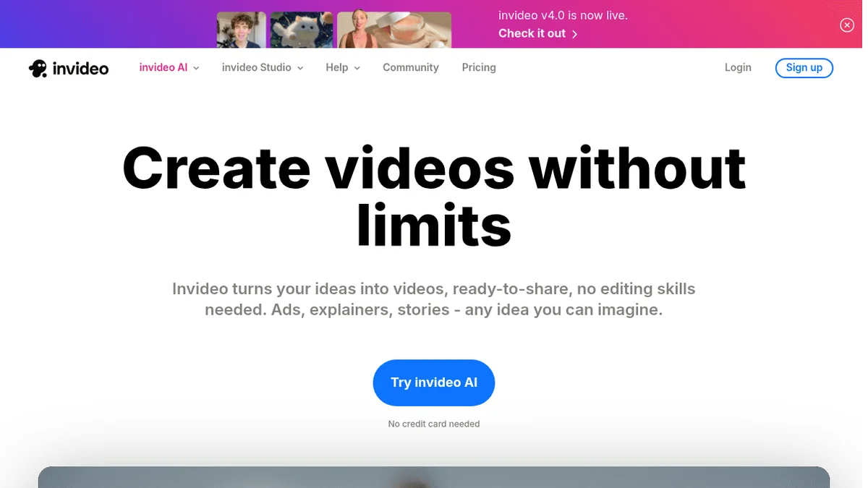Click the Help menu chevron
The height and width of the screenshot is (488, 868).
tap(356, 68)
